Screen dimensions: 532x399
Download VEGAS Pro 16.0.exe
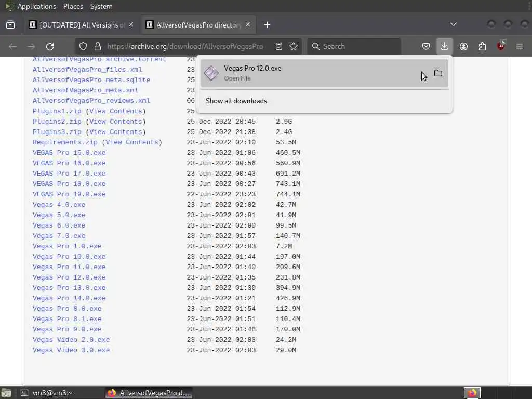tap(69, 163)
